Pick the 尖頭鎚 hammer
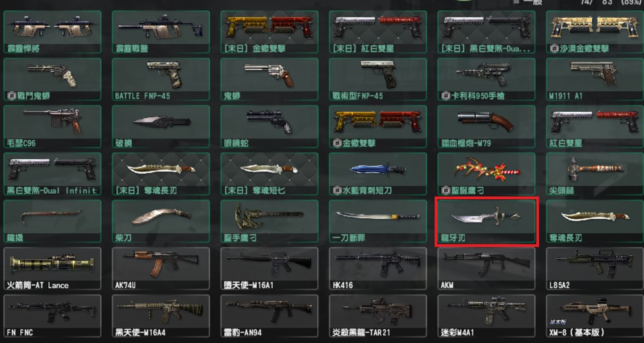Viewport: 644px width, 343px height. point(594,174)
